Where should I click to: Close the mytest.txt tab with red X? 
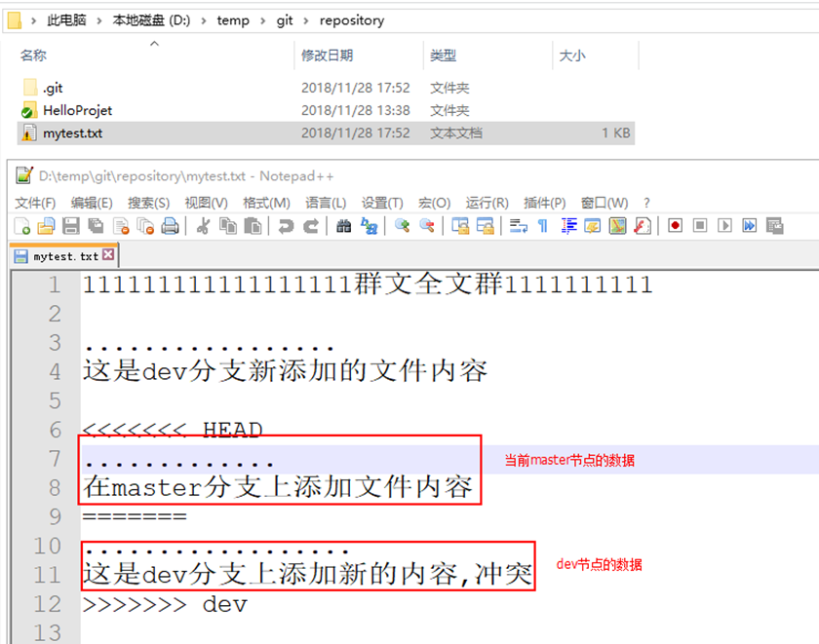click(x=108, y=254)
